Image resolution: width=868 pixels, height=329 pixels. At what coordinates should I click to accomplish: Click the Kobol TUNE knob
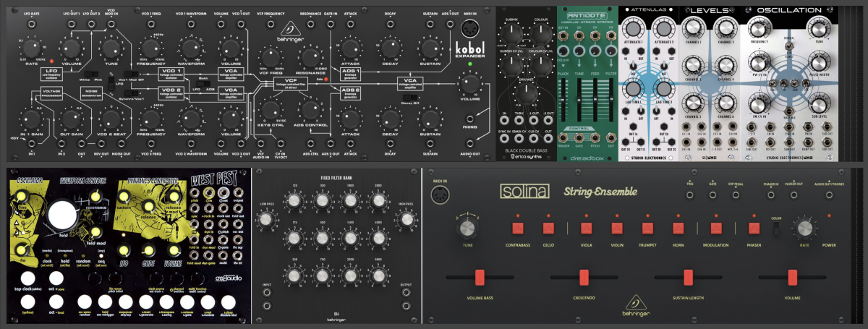(x=110, y=48)
